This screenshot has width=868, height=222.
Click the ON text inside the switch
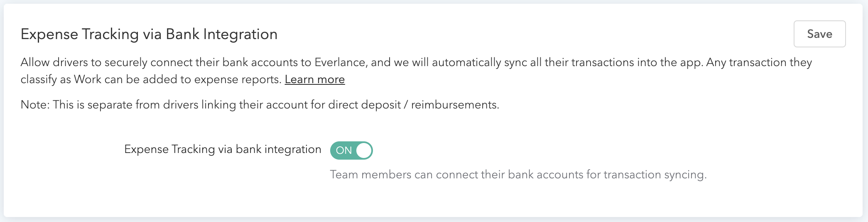[344, 150]
